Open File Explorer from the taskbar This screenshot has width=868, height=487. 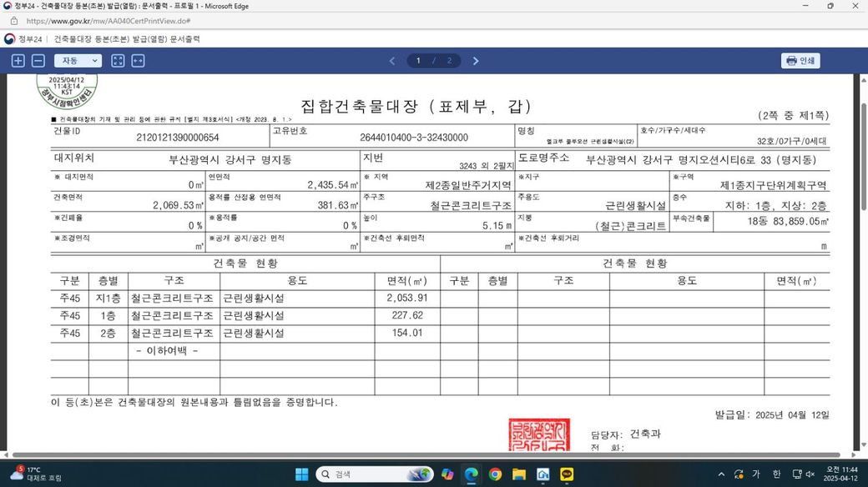(519, 474)
